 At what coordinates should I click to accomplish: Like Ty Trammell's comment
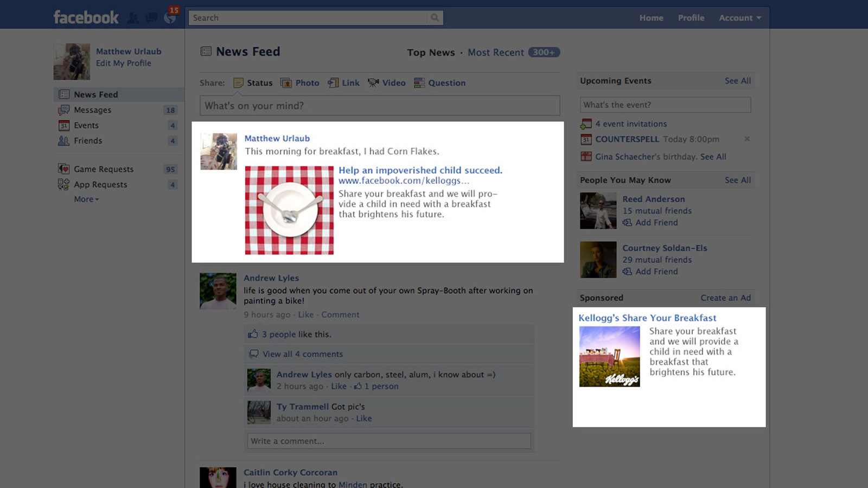(x=364, y=419)
